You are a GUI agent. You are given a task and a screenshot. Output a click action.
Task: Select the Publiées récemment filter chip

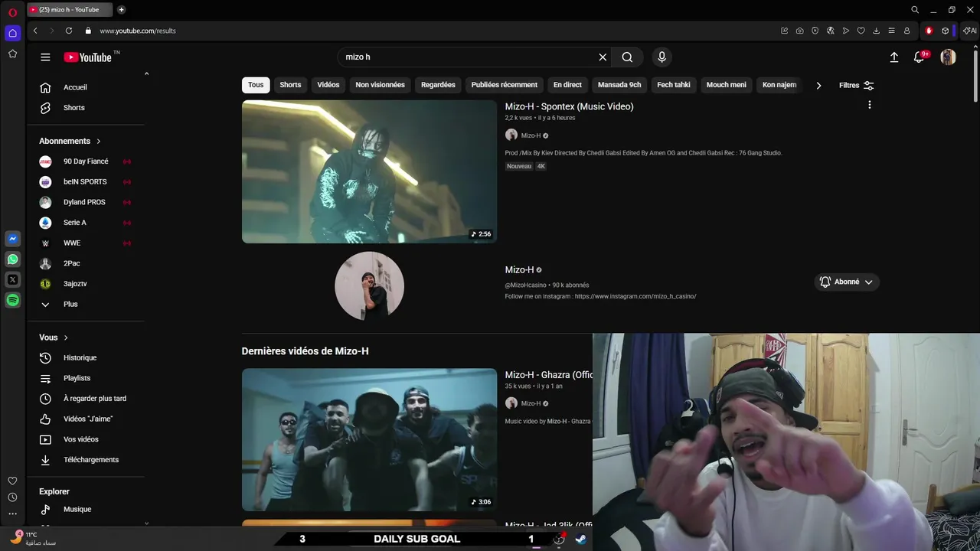pyautogui.click(x=505, y=85)
